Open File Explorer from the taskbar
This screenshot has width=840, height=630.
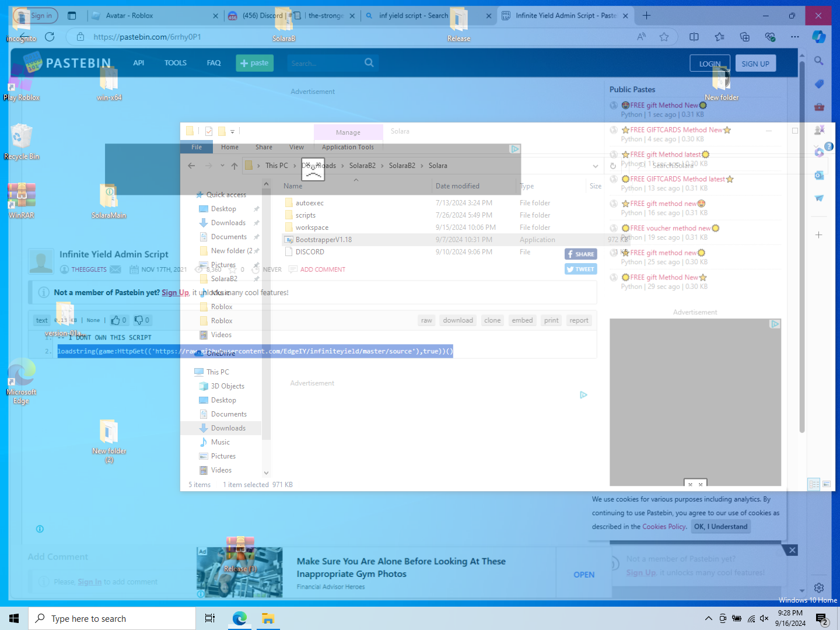point(268,618)
